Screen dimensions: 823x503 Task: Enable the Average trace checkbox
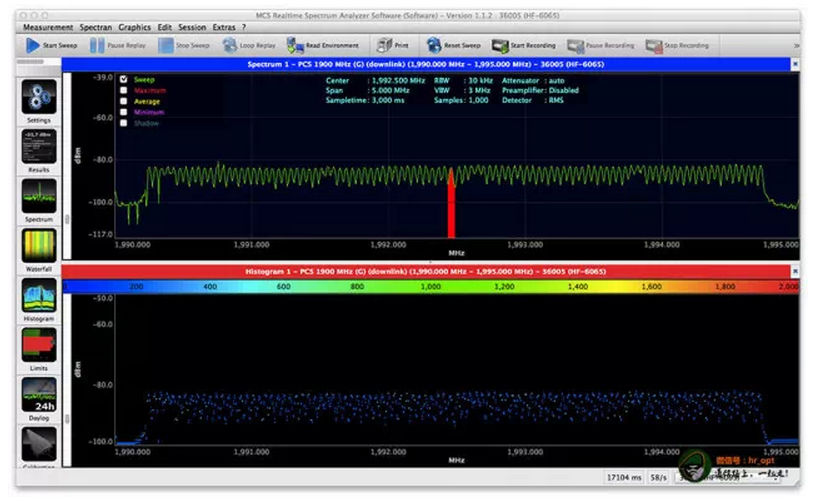pyautogui.click(x=123, y=101)
